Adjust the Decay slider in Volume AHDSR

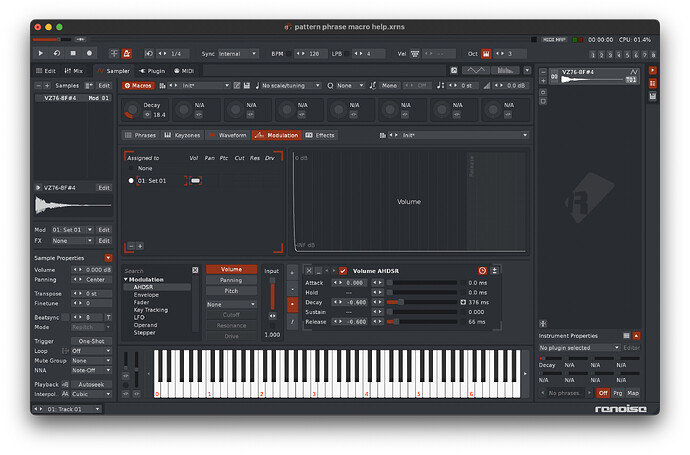tap(422, 302)
